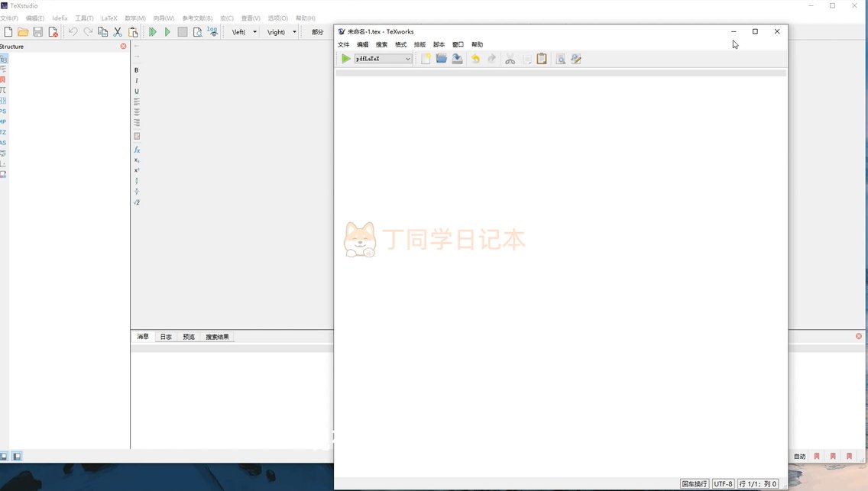
Task: Click TeXstudio Build & View double-arrow icon
Action: tap(153, 32)
